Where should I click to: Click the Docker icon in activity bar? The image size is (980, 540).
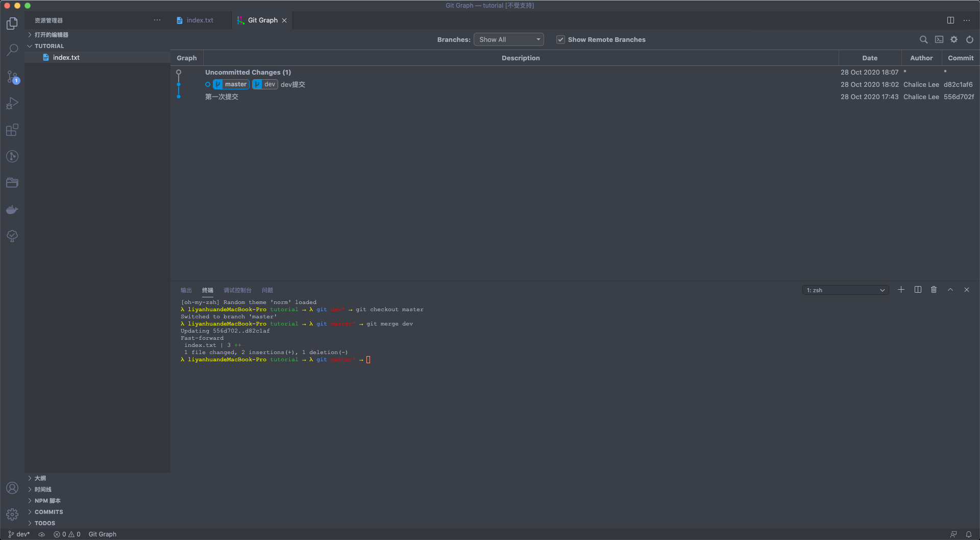pyautogui.click(x=12, y=210)
